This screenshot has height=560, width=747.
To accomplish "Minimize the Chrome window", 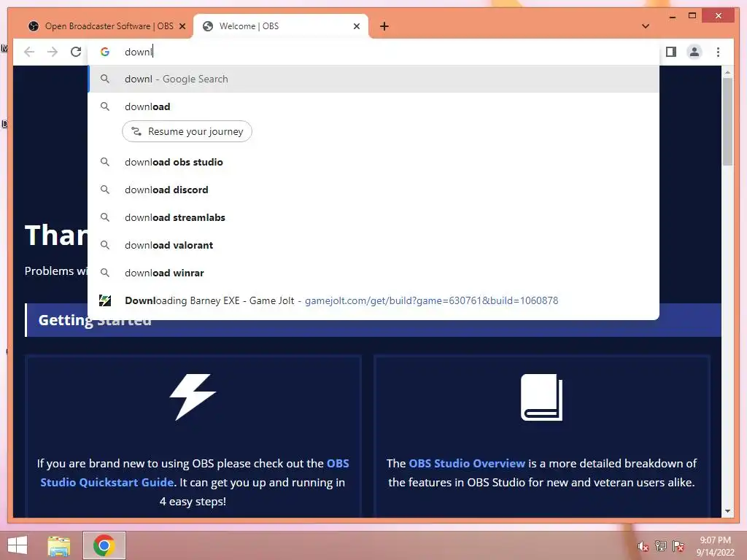I will pyautogui.click(x=672, y=16).
